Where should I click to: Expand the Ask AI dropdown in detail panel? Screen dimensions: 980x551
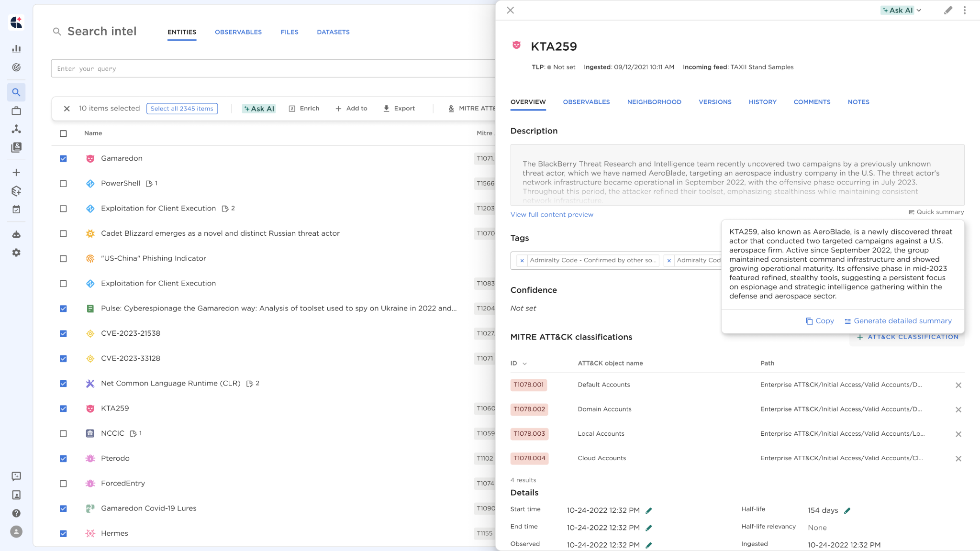(x=919, y=11)
